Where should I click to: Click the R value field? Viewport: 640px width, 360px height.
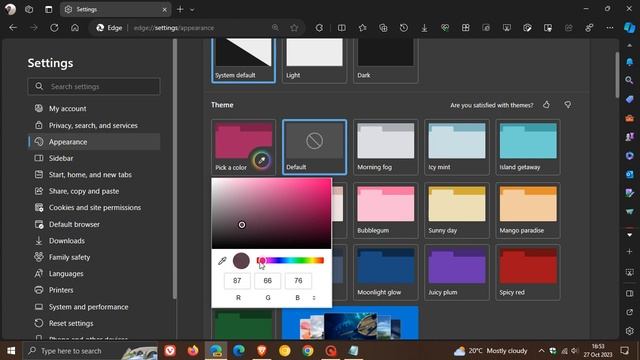click(237, 281)
